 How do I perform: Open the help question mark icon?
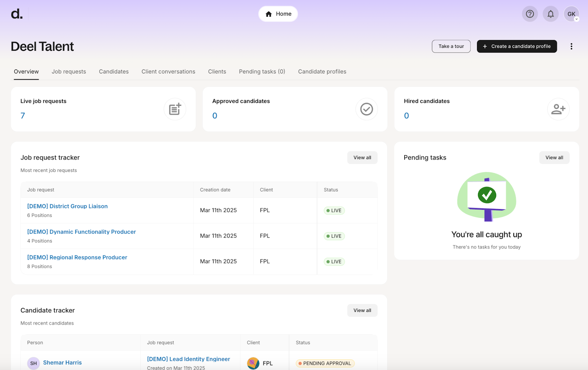[530, 14]
